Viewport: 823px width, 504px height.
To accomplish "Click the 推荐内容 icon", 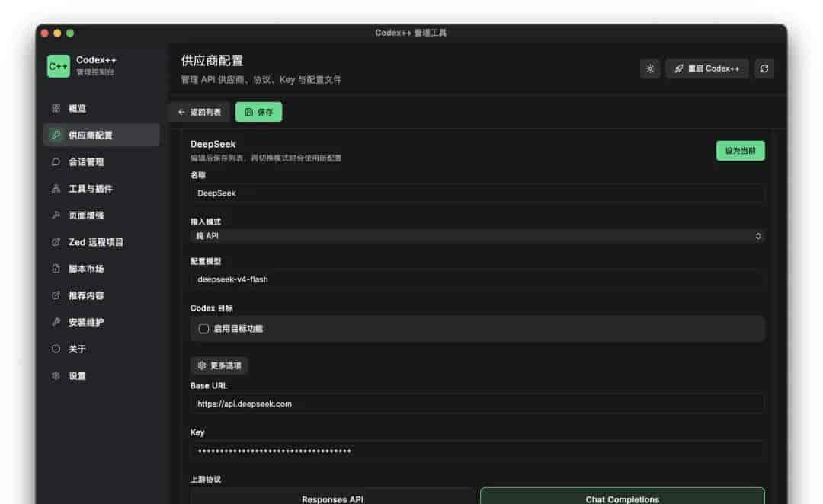I will [56, 296].
